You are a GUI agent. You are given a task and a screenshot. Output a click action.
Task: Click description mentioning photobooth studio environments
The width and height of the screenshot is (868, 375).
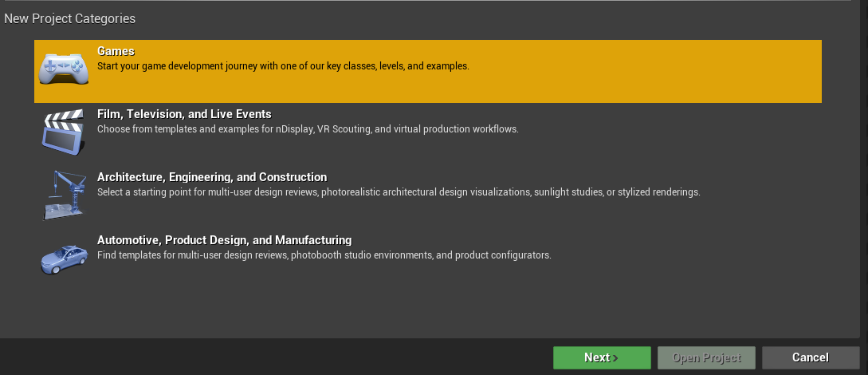(324, 255)
